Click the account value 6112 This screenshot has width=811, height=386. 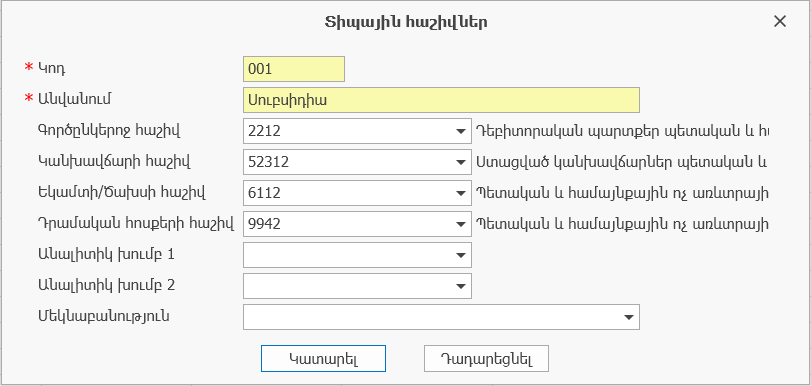pyautogui.click(x=264, y=194)
